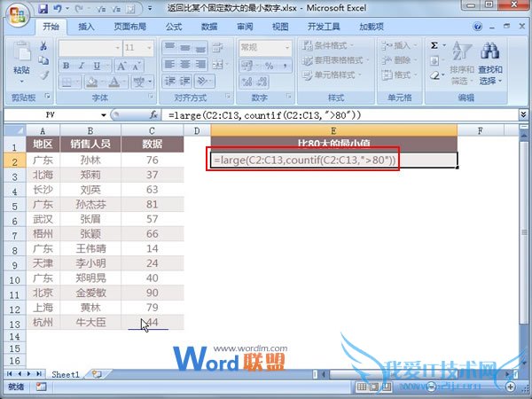
Task: Open 套用表格格式 table styles menu
Action: tap(336, 60)
